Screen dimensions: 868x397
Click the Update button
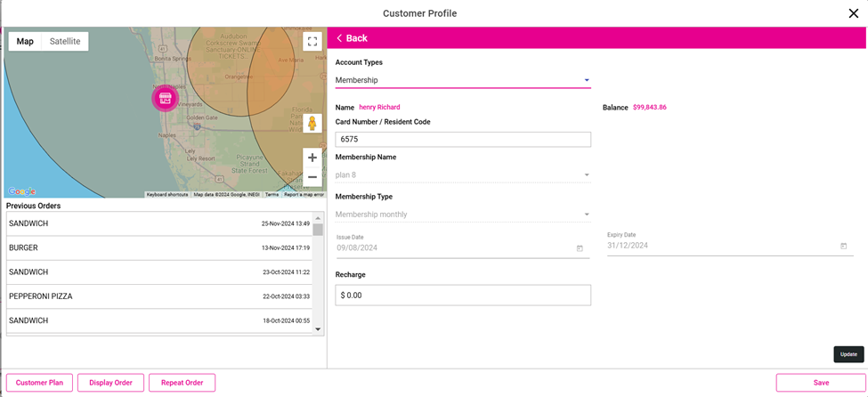tap(848, 354)
